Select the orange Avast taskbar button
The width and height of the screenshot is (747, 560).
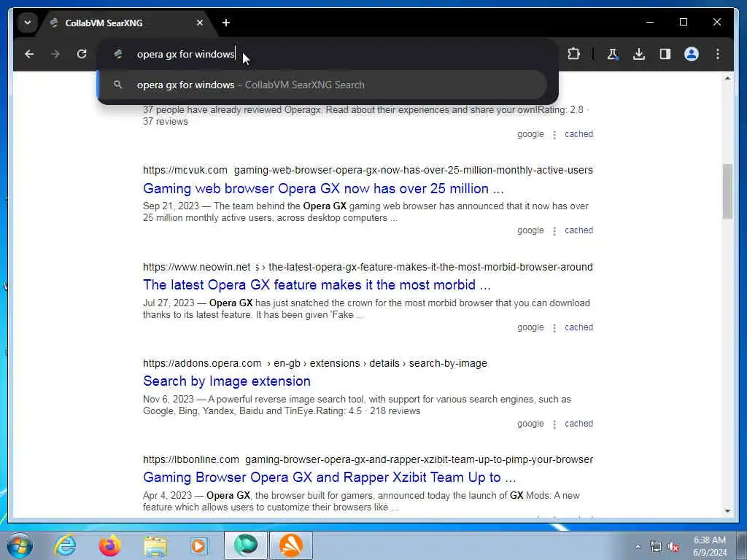290,545
